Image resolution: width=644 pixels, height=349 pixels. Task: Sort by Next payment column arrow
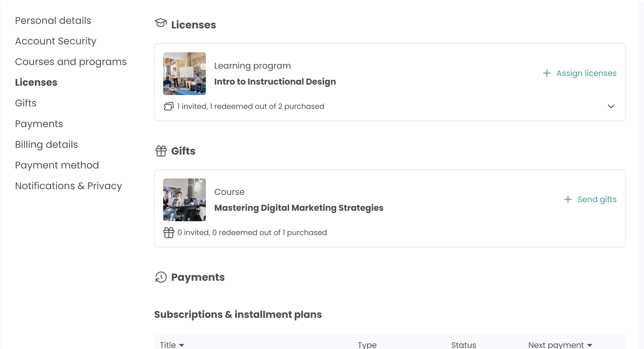589,345
